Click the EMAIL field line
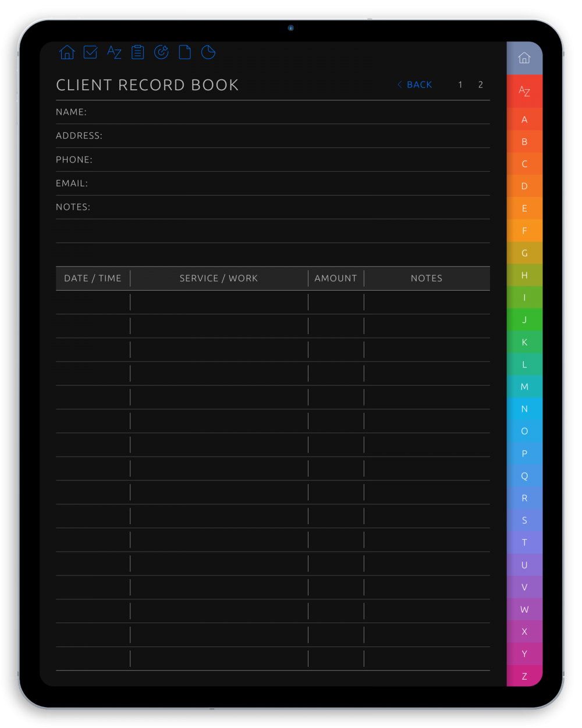This screenshot has height=728, width=582. [272, 183]
